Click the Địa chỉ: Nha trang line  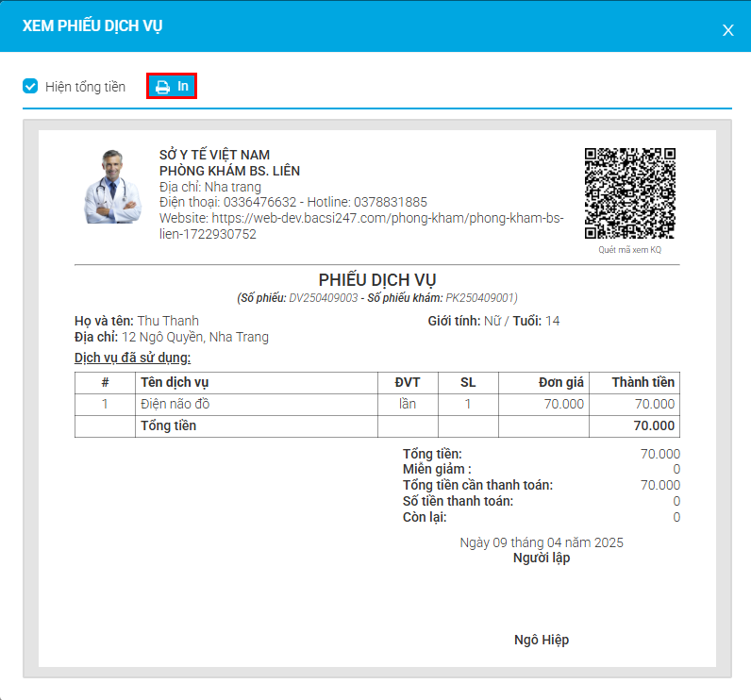click(210, 187)
